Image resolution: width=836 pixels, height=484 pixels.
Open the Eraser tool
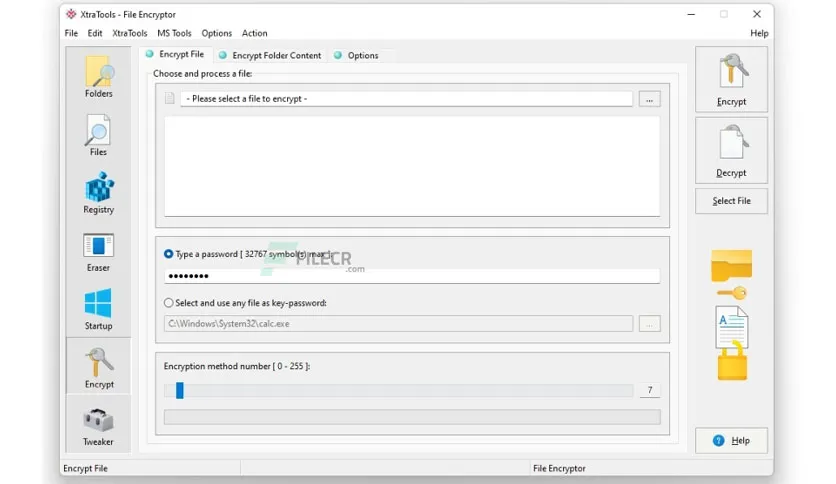tap(99, 252)
